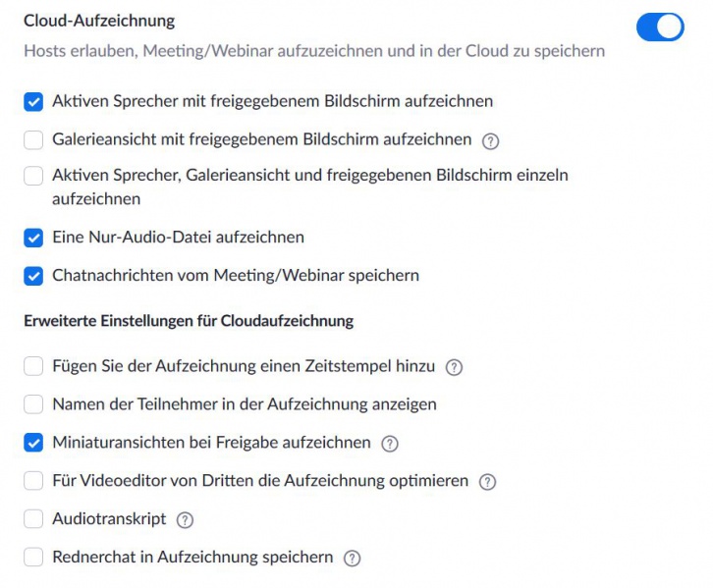
Task: Open help icon beside Galerieansicht option
Action: (x=490, y=141)
